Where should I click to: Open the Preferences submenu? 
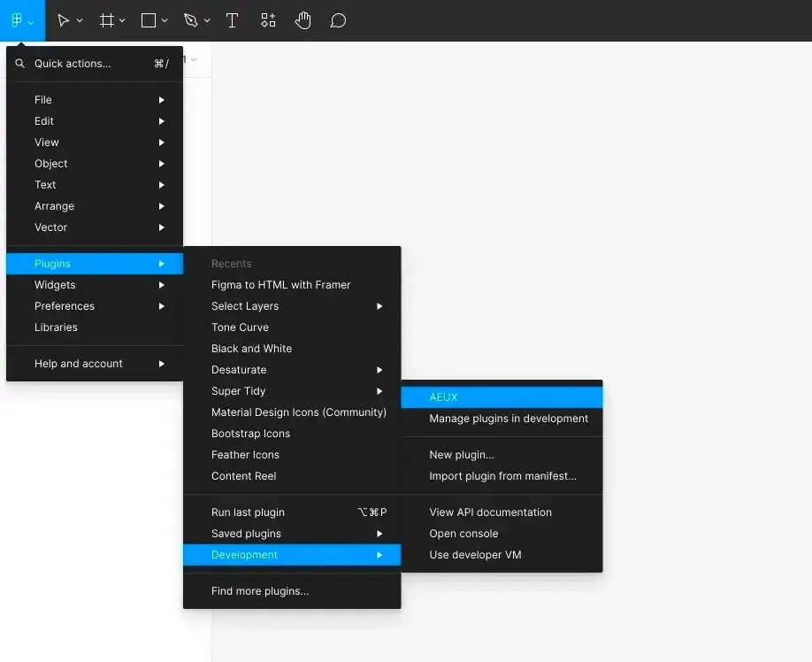click(x=95, y=306)
